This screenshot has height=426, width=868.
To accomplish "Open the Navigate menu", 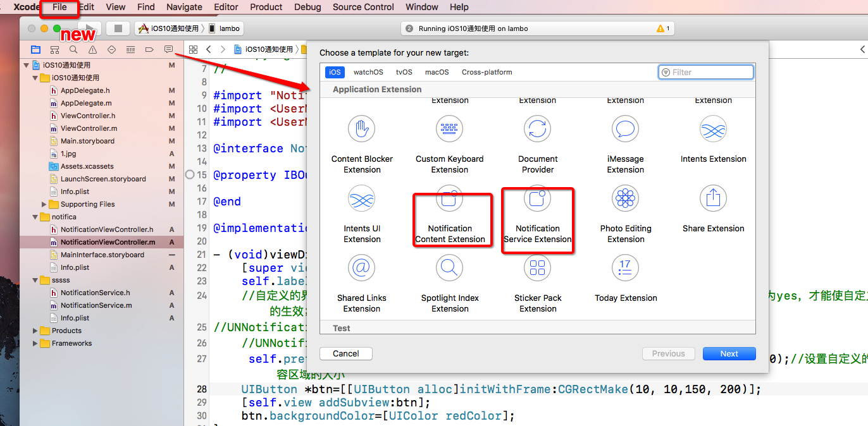I will (184, 7).
